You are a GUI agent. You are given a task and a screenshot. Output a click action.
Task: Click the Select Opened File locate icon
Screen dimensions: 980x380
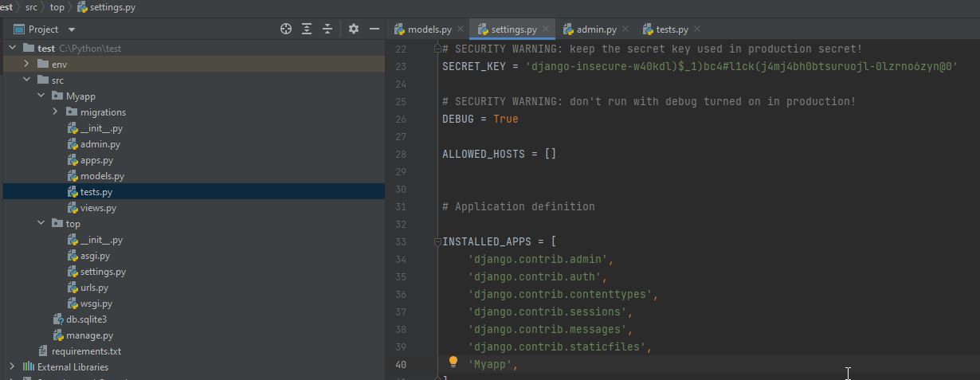pos(286,29)
